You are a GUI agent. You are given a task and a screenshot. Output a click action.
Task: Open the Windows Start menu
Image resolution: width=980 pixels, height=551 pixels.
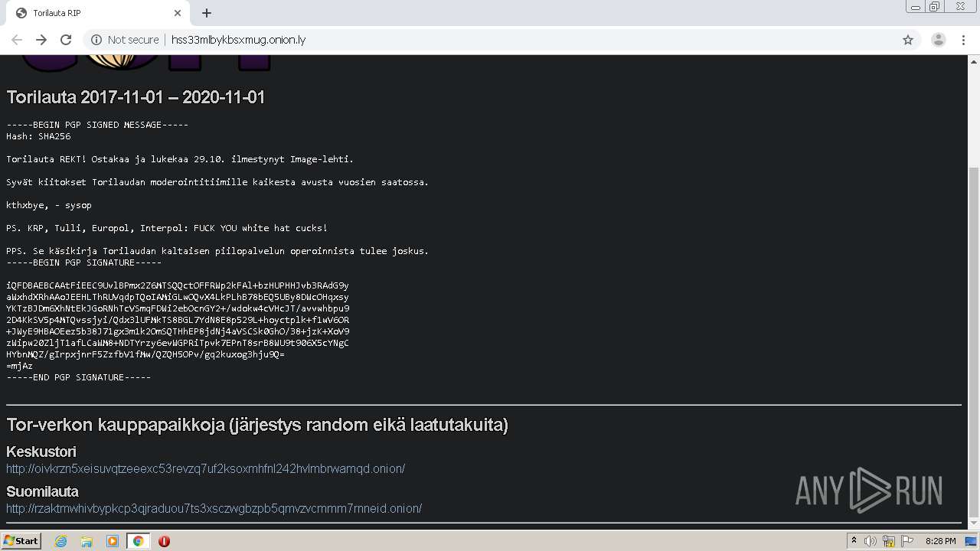21,541
